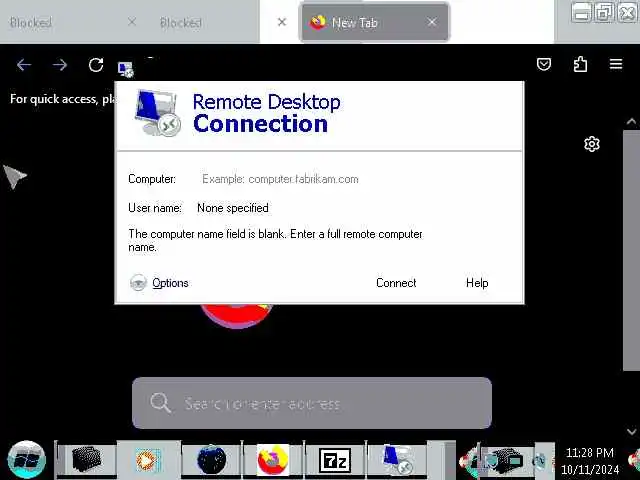Click the 'For quick access' bookmarks hint text
The image size is (640, 480).
point(63,99)
